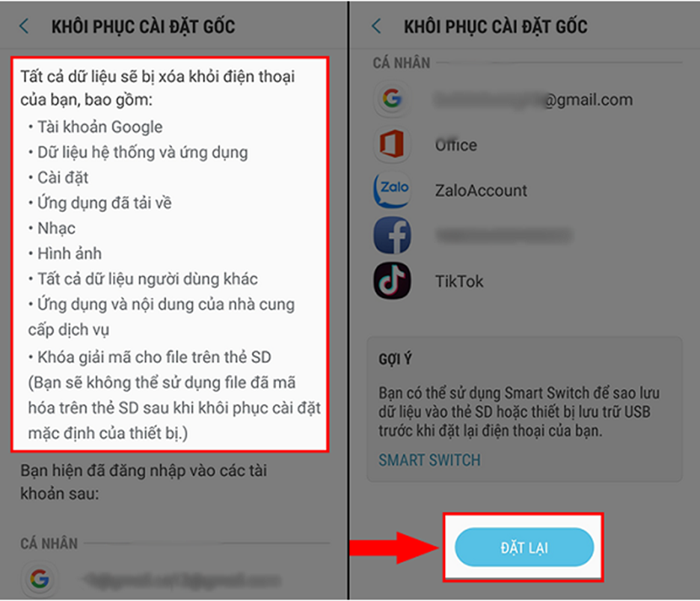
Task: Click the GỢI Ý suggestion card heading
Action: pos(395,359)
